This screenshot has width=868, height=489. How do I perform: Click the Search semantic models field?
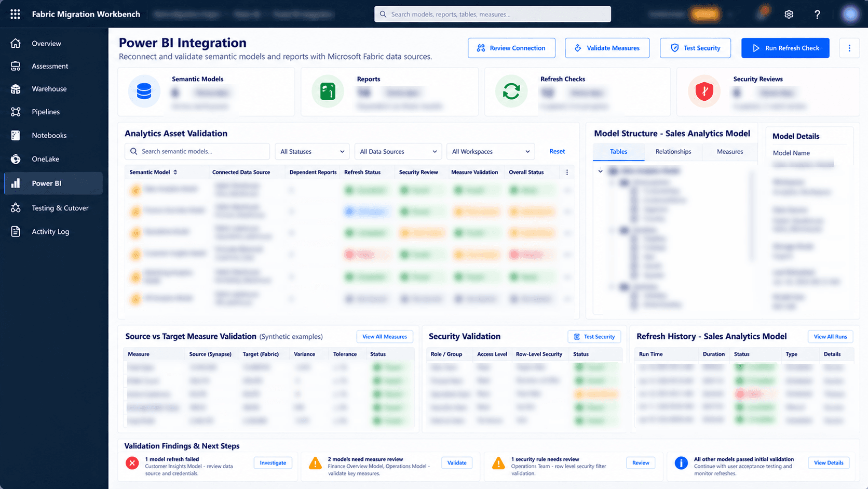(x=197, y=151)
